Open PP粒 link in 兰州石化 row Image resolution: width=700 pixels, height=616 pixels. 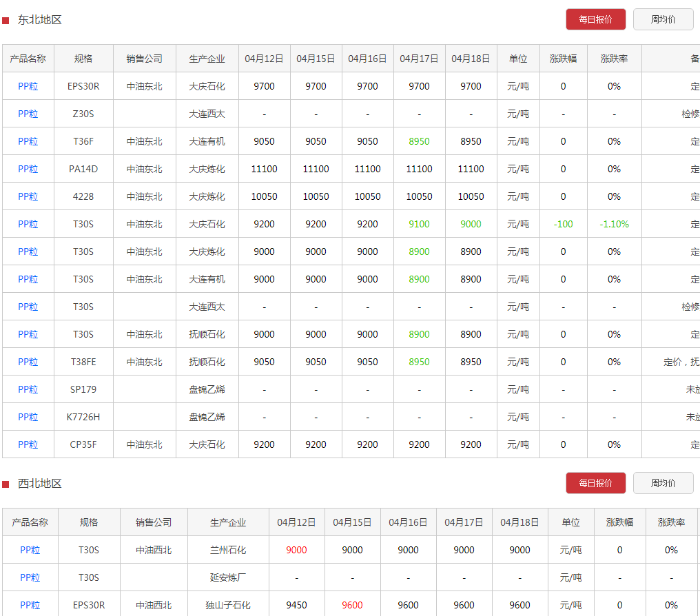pyautogui.click(x=30, y=550)
